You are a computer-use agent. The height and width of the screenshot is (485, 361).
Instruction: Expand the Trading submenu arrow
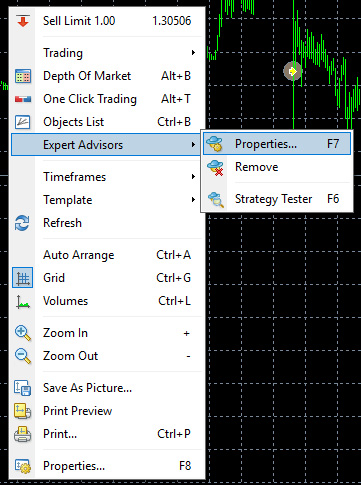(x=193, y=53)
